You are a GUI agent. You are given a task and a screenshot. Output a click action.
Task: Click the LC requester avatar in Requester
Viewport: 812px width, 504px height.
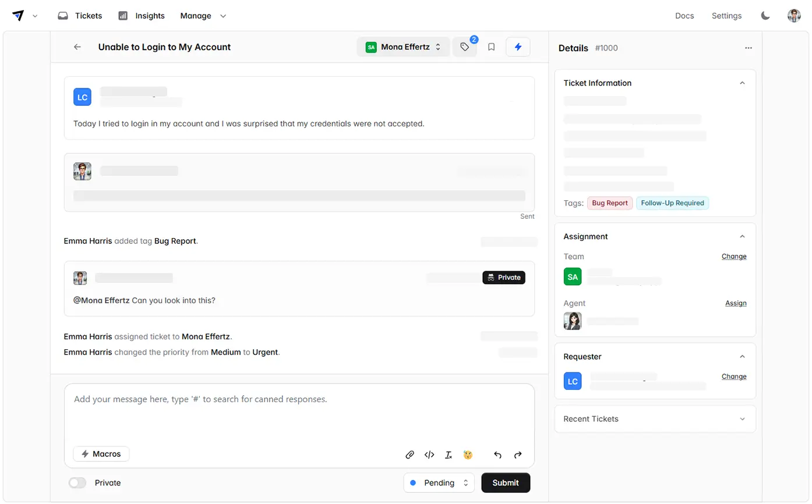click(x=573, y=381)
